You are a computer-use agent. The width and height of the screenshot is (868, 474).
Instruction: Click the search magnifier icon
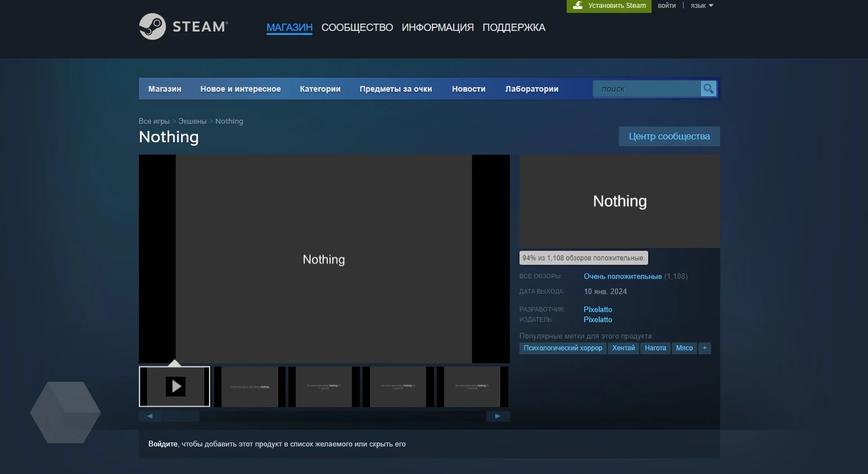(x=708, y=89)
